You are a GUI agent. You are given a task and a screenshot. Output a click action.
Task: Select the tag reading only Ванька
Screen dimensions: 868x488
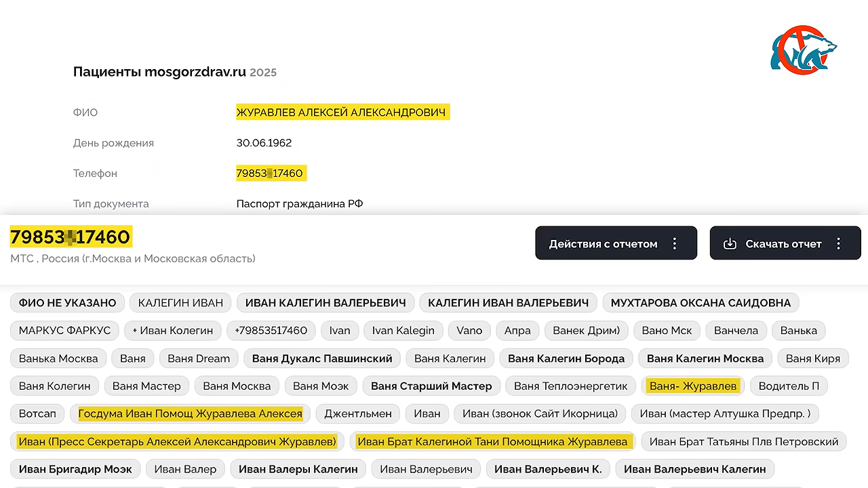(798, 331)
